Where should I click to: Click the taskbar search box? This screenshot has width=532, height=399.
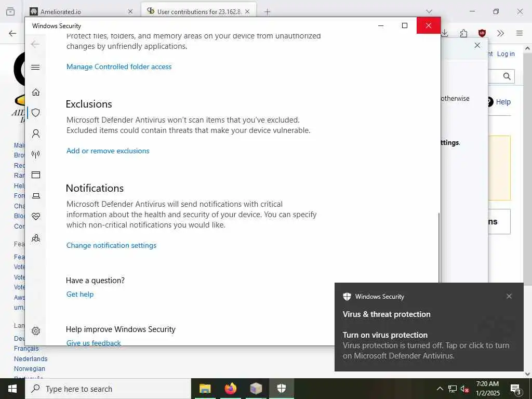[x=108, y=389]
